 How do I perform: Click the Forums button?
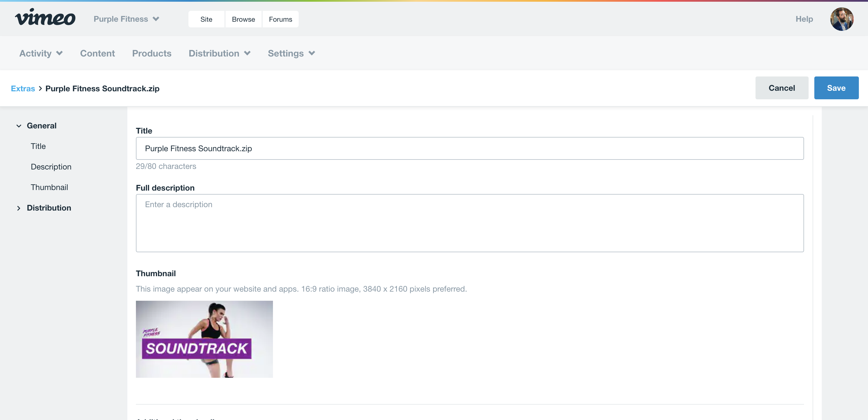coord(280,19)
